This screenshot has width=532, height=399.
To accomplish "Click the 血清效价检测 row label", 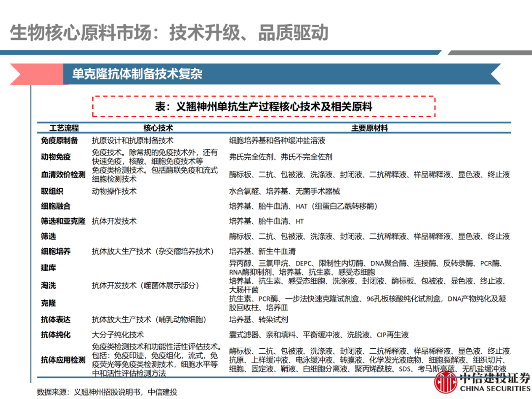I will pos(63,175).
